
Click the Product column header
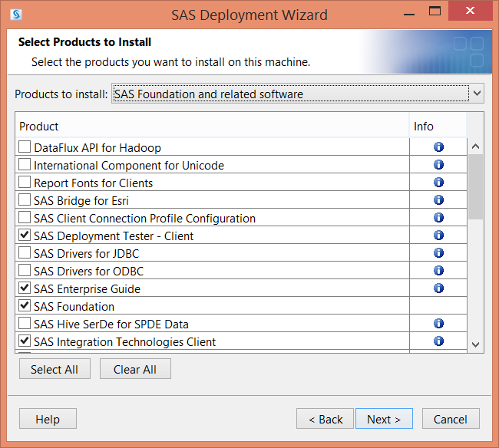point(212,127)
